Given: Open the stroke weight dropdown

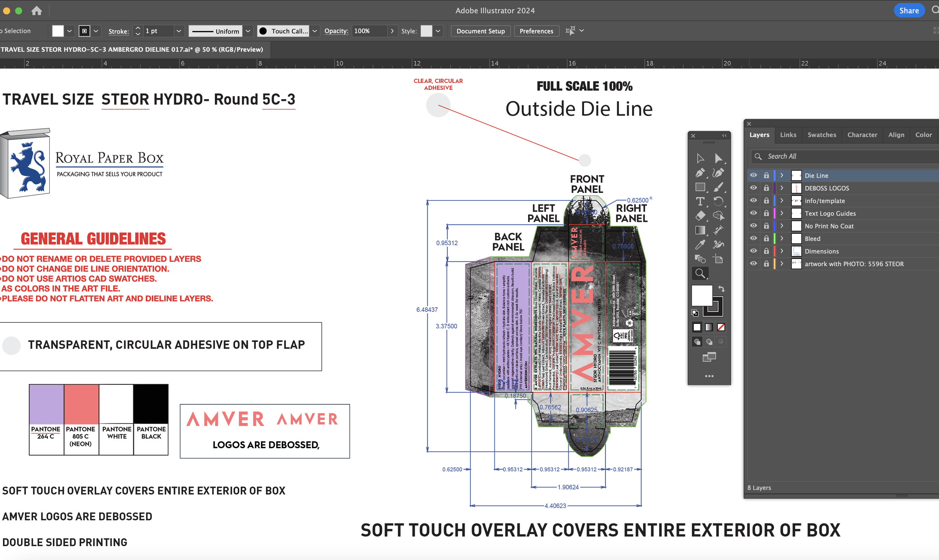Looking at the screenshot, I should point(179,31).
